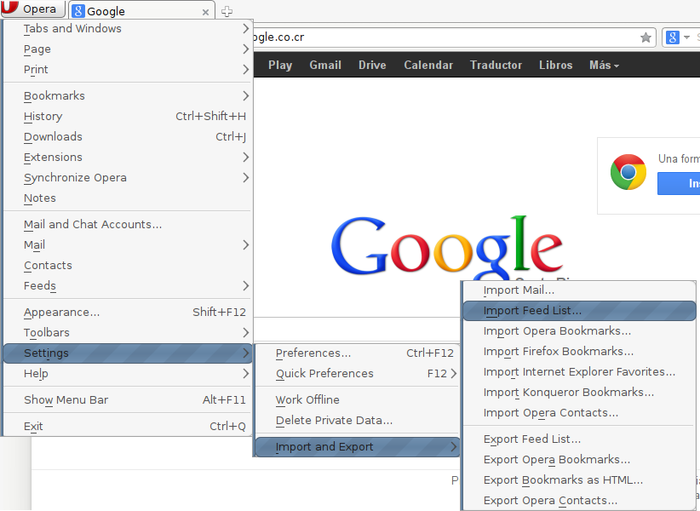
Task: Open the Help submenu
Action: (x=128, y=374)
